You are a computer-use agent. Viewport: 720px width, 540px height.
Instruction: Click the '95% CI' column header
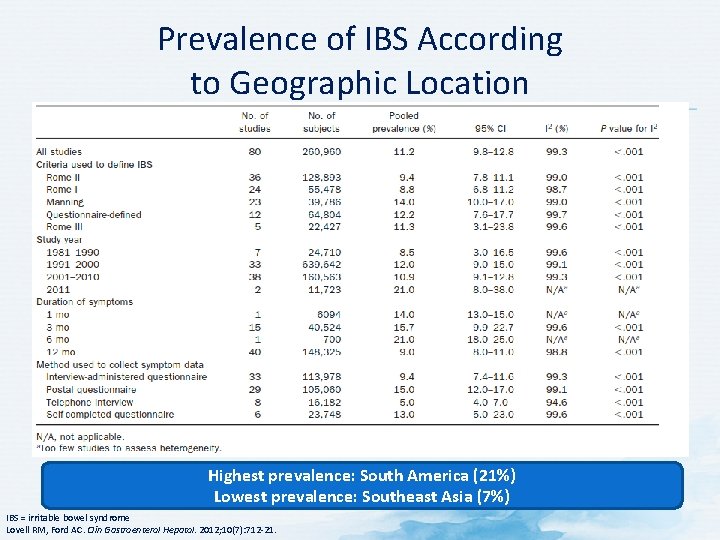(490, 129)
